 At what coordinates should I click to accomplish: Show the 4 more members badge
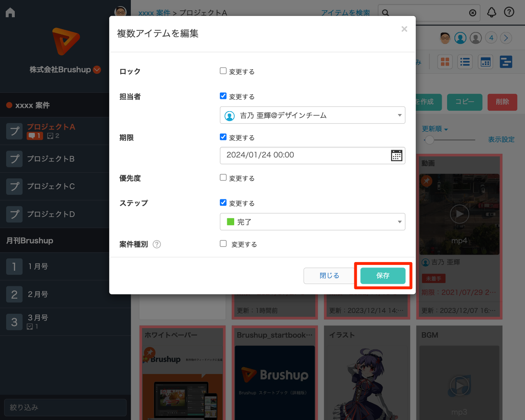pos(491,38)
